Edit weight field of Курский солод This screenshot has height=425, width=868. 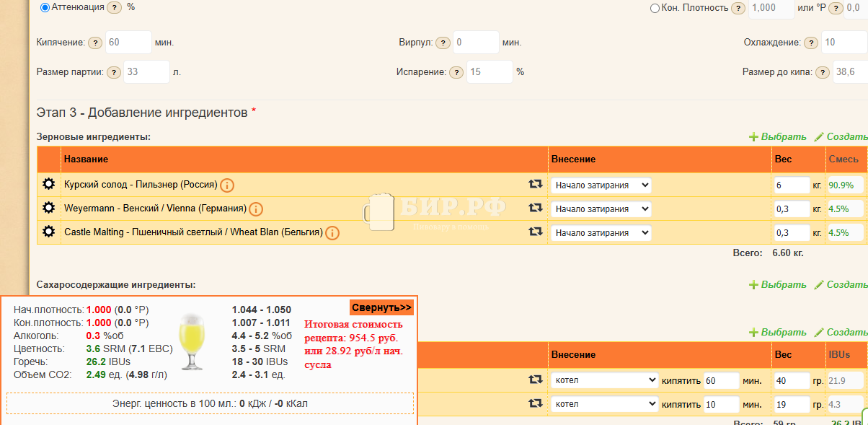[x=791, y=185]
